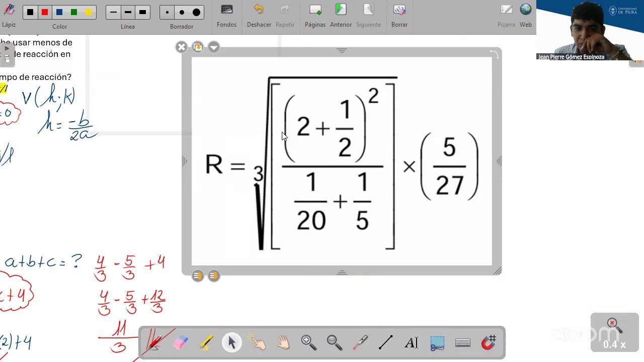This screenshot has width=644, height=362.
Task: Add a new page with Páginas
Action: [x=315, y=15]
